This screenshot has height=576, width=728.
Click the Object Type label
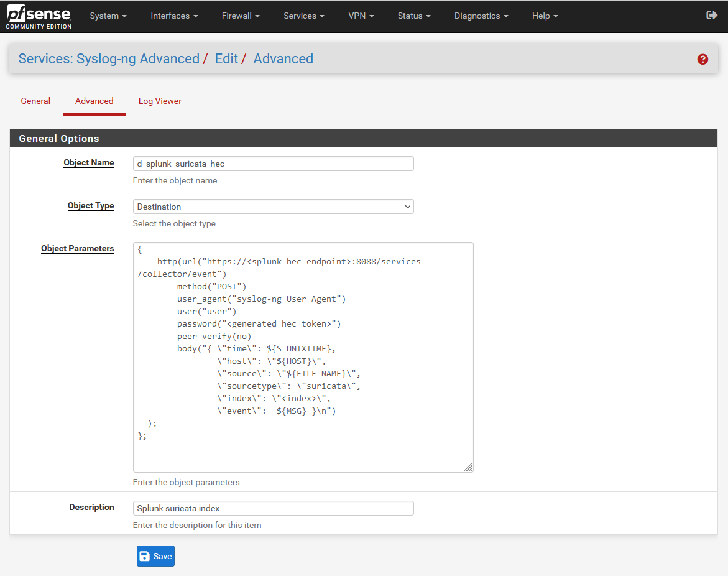pyautogui.click(x=91, y=205)
